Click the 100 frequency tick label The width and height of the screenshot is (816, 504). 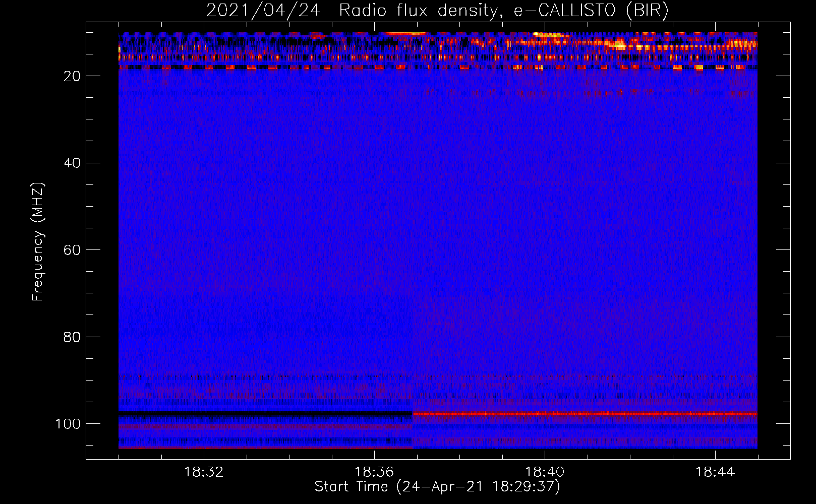(x=68, y=424)
